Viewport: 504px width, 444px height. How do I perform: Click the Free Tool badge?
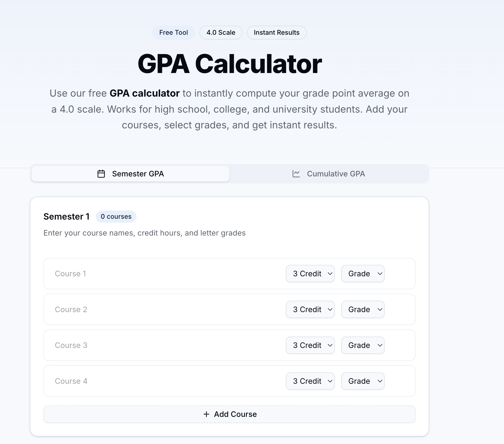coord(174,33)
